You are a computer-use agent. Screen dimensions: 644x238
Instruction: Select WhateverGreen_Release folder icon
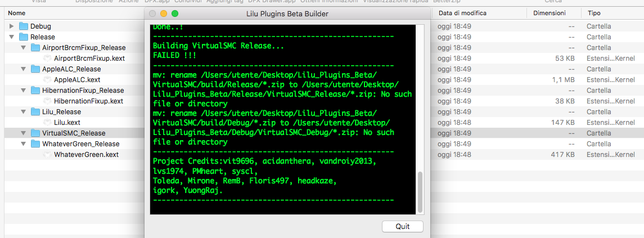tap(35, 144)
